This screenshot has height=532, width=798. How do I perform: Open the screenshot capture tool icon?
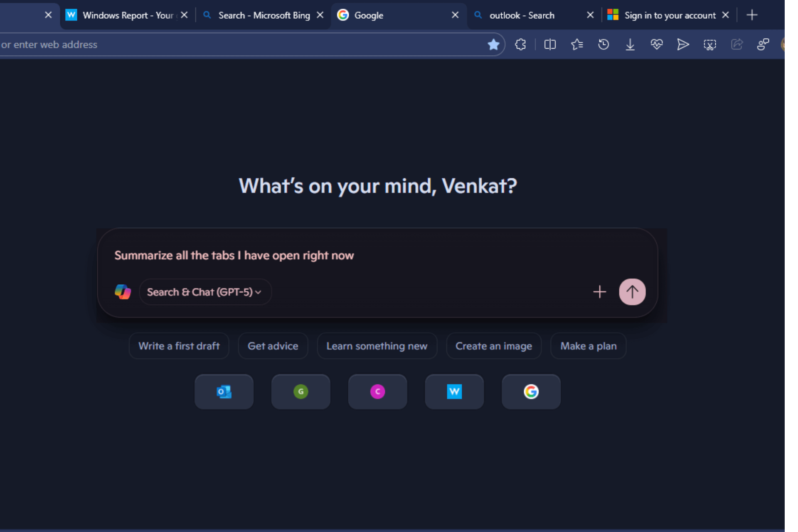709,44
